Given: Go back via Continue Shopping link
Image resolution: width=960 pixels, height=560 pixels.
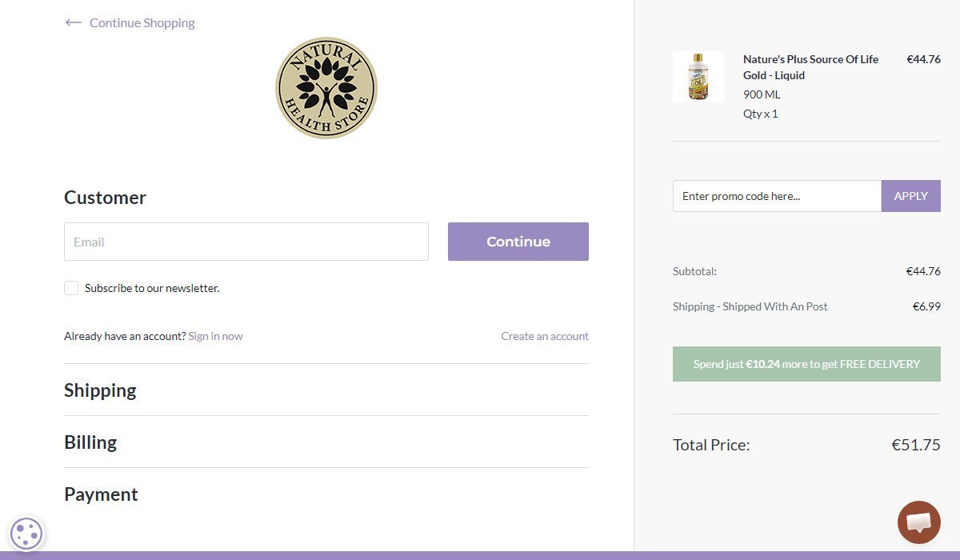Looking at the screenshot, I should (x=142, y=22).
